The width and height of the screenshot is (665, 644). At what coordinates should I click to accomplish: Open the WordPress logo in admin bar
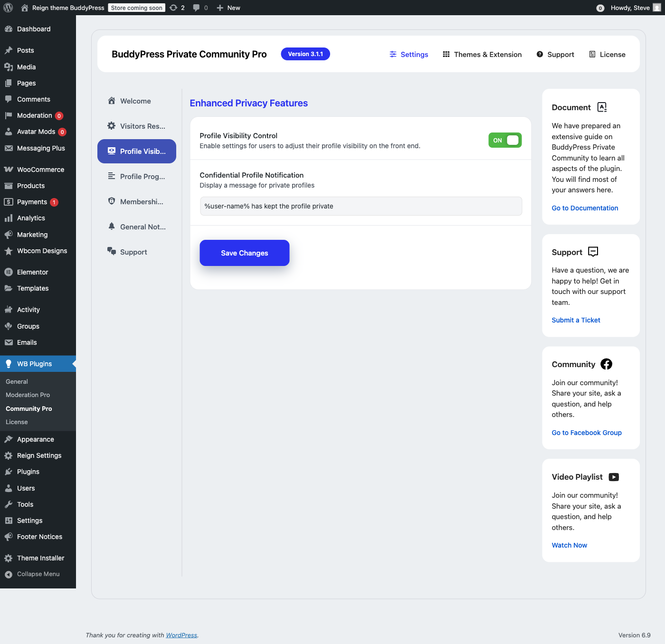(x=8, y=7)
